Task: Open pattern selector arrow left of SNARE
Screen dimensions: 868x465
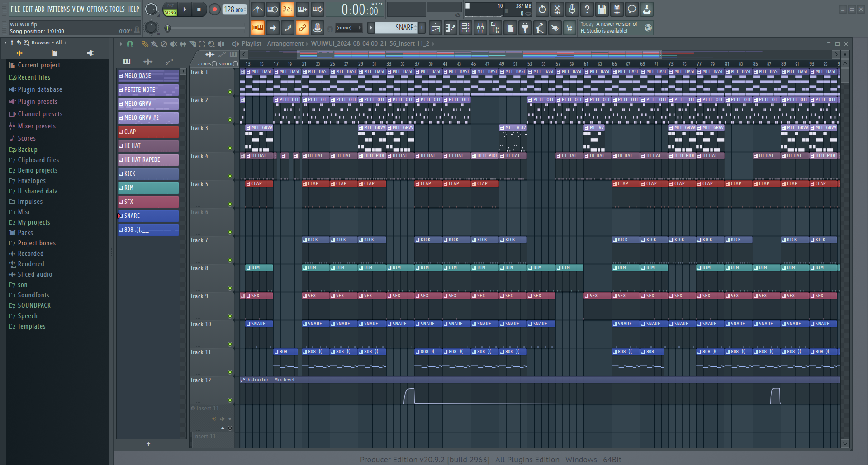Action: point(371,28)
